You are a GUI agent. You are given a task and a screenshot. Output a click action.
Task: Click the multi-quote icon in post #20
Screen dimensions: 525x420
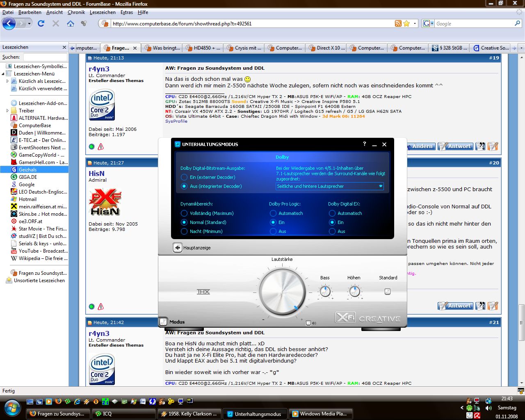(480, 306)
